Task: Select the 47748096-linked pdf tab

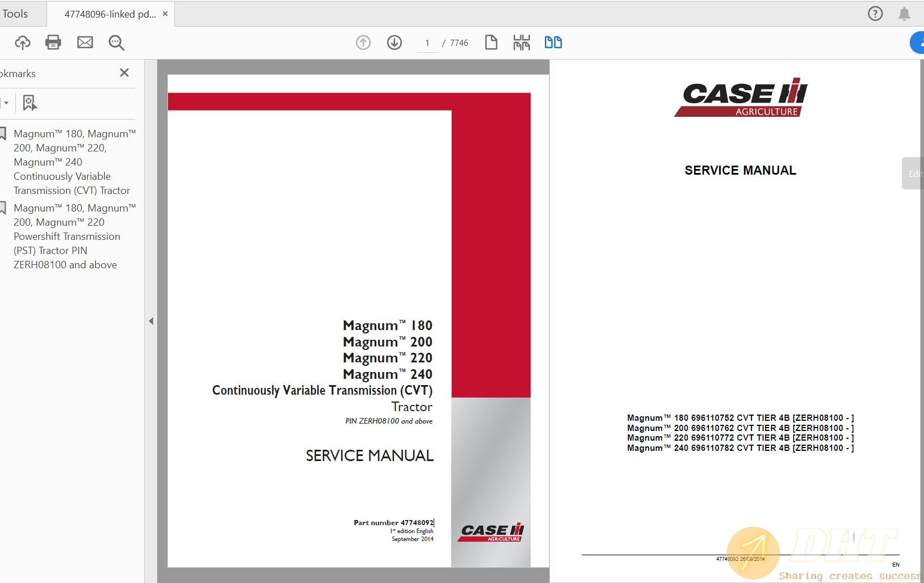Action: 110,14
